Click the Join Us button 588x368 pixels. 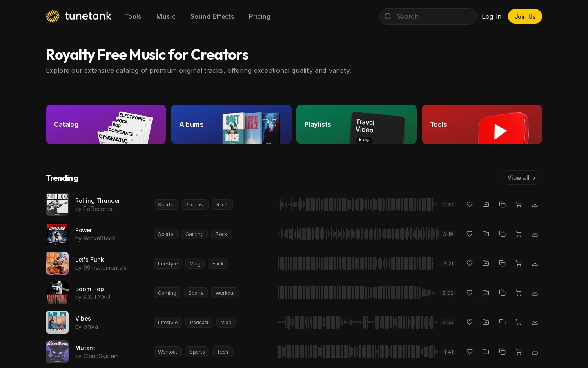click(x=525, y=16)
